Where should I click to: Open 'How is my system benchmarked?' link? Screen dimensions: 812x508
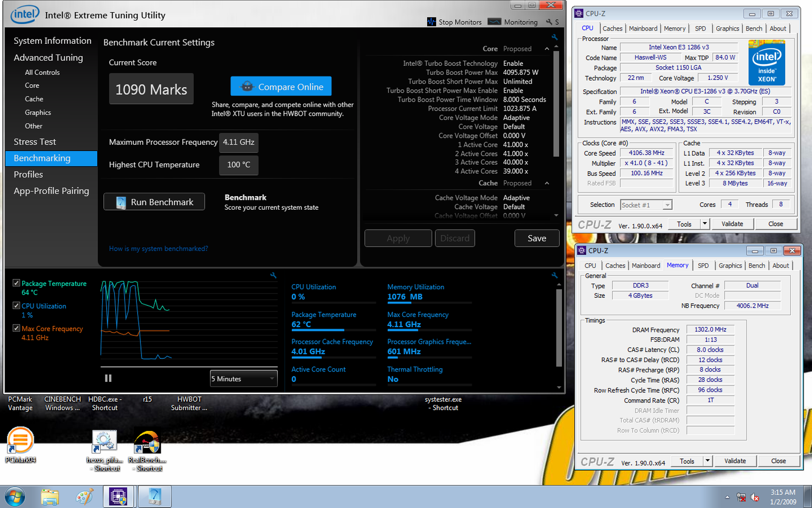click(x=158, y=248)
